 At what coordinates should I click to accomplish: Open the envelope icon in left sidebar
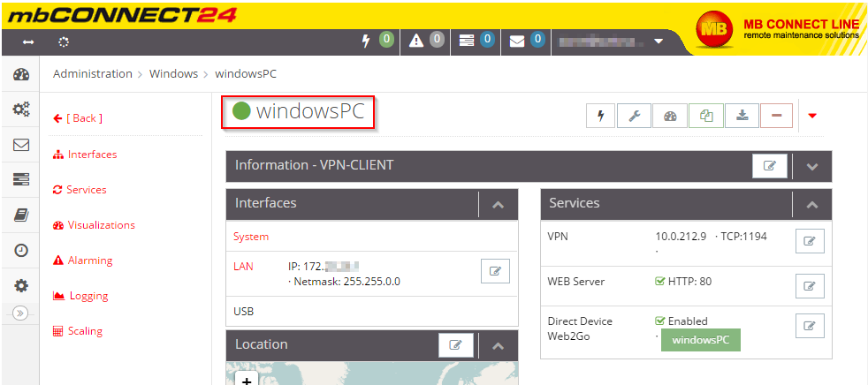(21, 145)
